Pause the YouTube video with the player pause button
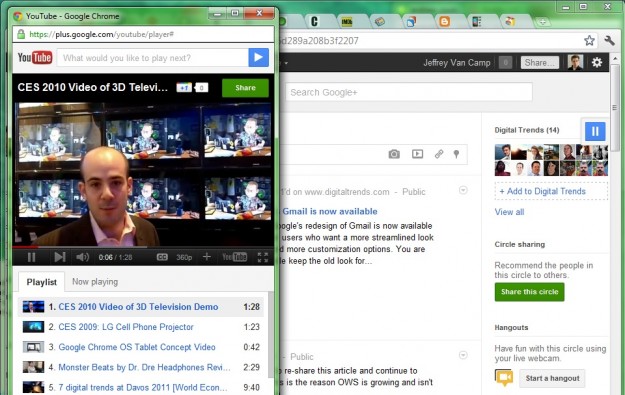The image size is (625, 395). point(31,257)
